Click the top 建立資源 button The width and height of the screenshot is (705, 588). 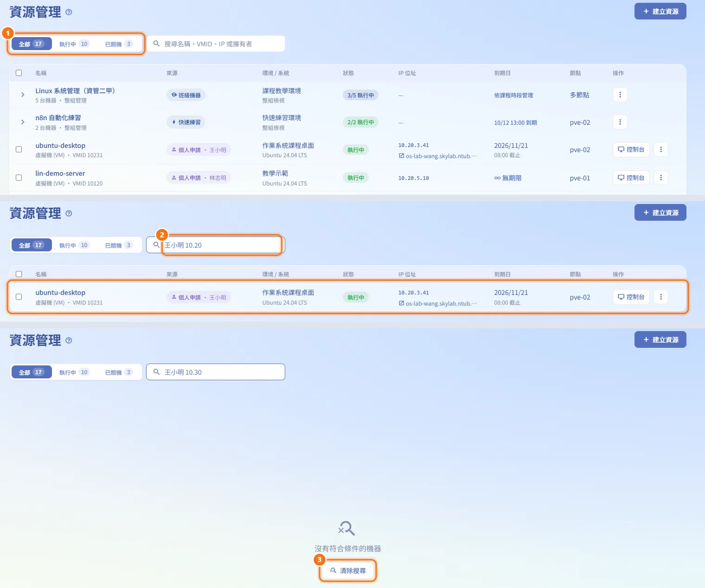pos(660,12)
